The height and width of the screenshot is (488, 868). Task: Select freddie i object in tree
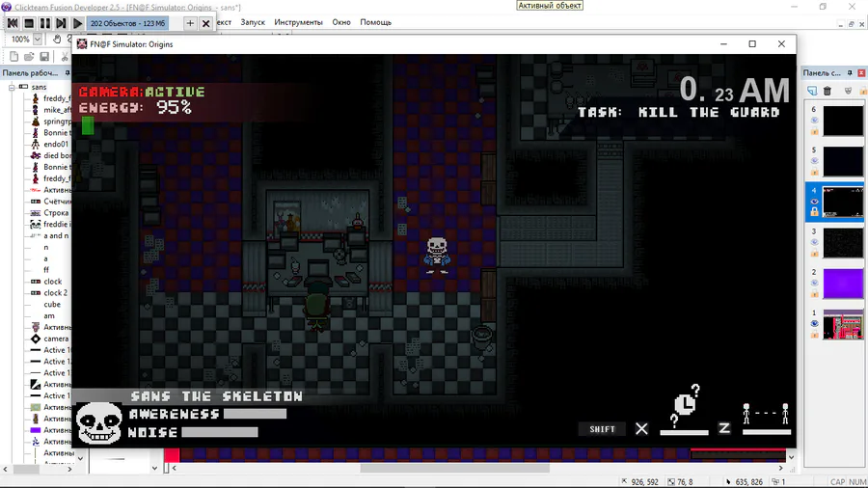[x=50, y=224]
